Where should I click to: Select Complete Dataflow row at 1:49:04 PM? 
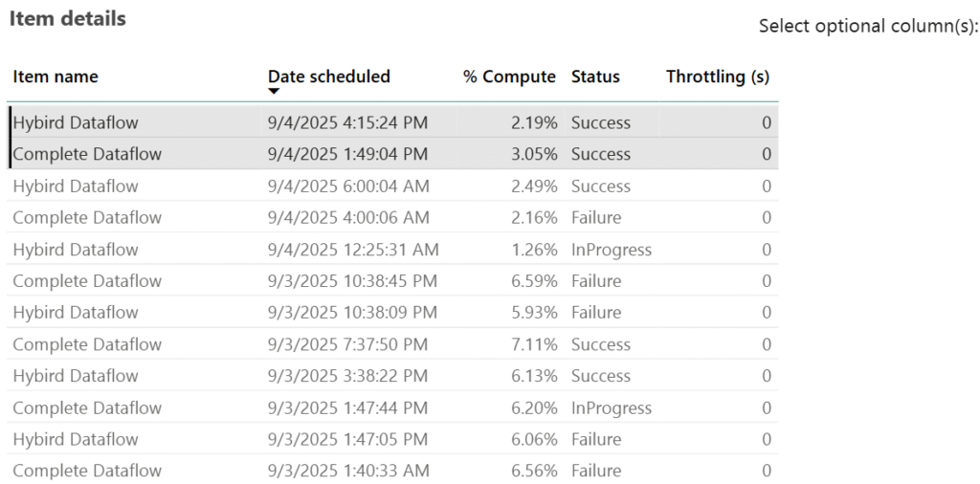tap(87, 154)
